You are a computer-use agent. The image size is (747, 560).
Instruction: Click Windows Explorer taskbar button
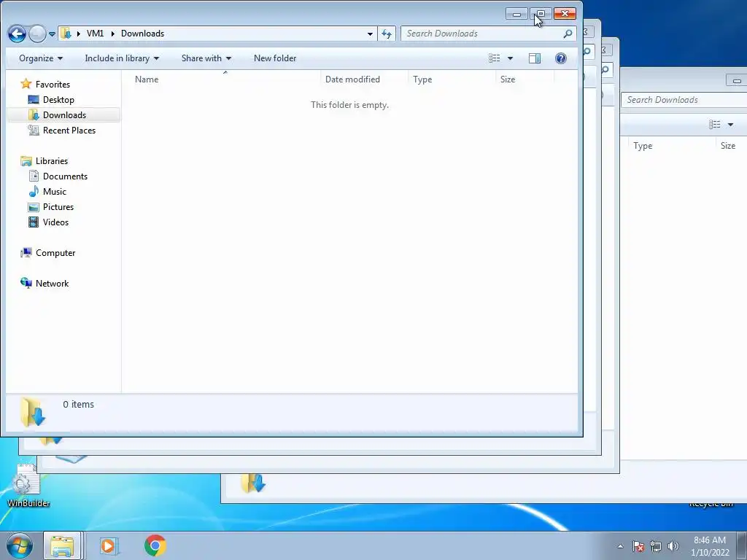[x=63, y=545]
